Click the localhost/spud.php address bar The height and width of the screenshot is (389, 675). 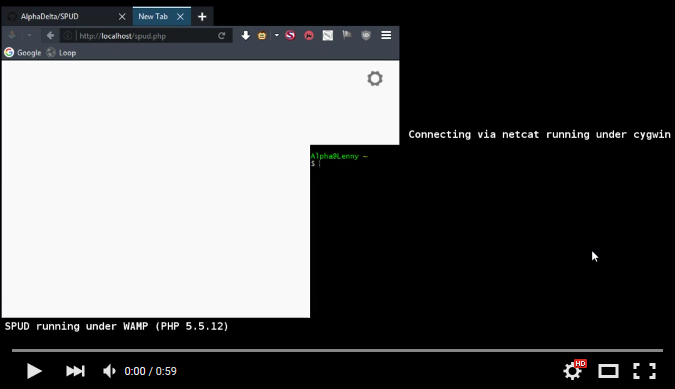coord(145,36)
